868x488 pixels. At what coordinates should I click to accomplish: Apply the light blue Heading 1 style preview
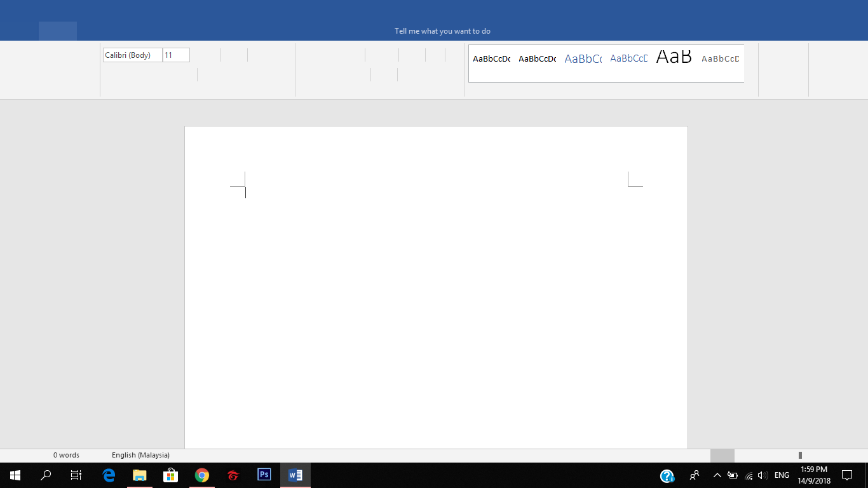click(x=583, y=59)
